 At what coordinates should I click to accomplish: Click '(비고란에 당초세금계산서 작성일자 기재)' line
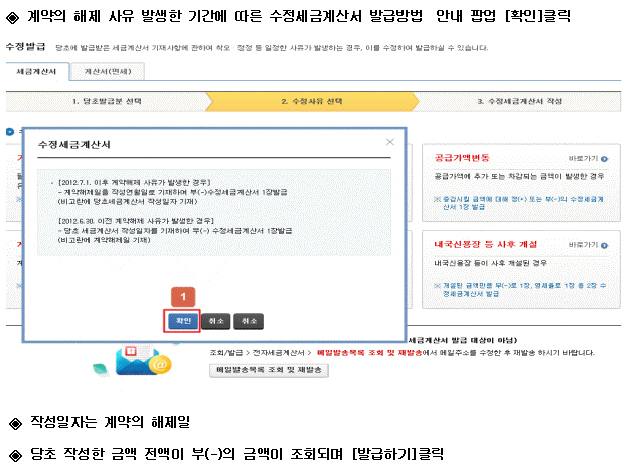(127, 201)
